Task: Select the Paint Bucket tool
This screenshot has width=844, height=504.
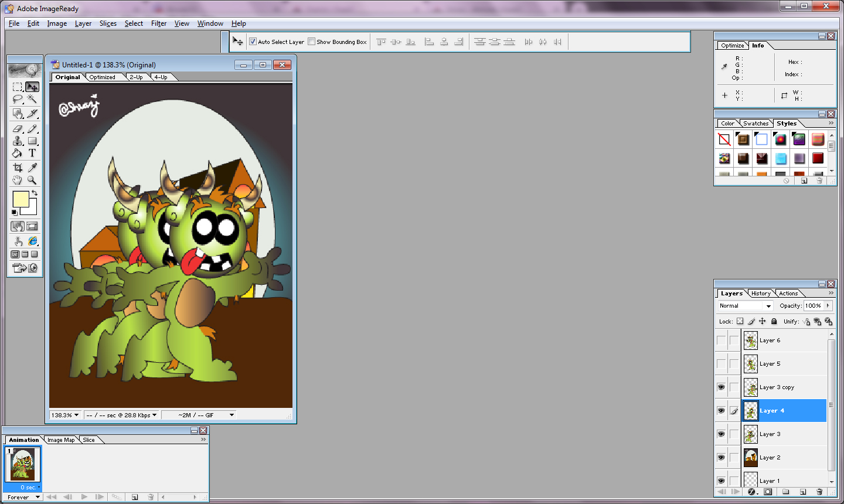Action: click(x=18, y=153)
